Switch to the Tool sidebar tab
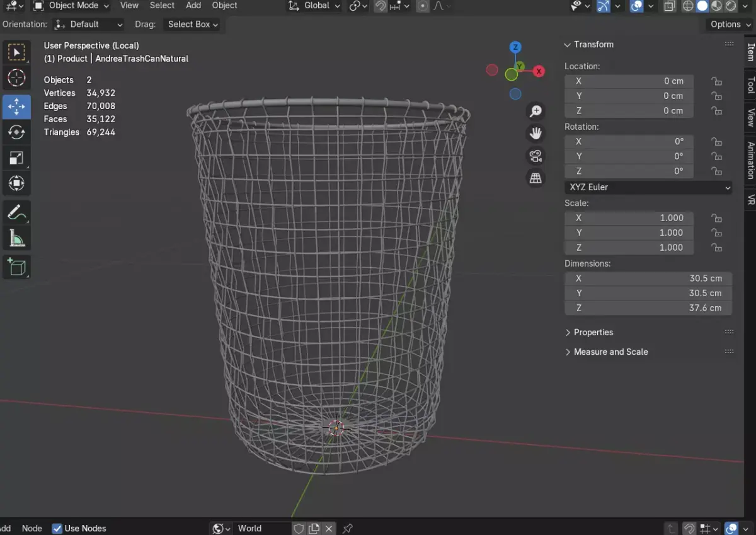756x535 pixels. point(750,85)
